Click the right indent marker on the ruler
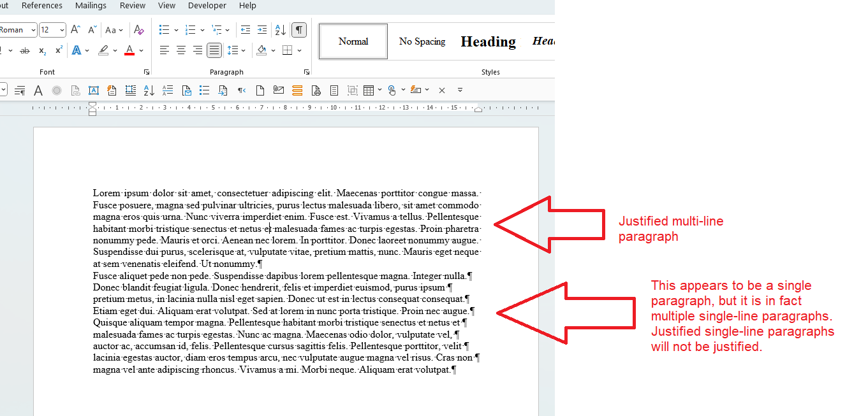The width and height of the screenshot is (868, 416). (x=478, y=110)
